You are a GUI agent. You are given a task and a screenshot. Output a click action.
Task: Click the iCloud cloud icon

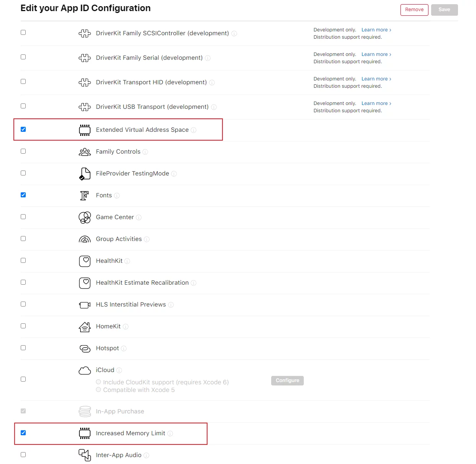tap(84, 371)
